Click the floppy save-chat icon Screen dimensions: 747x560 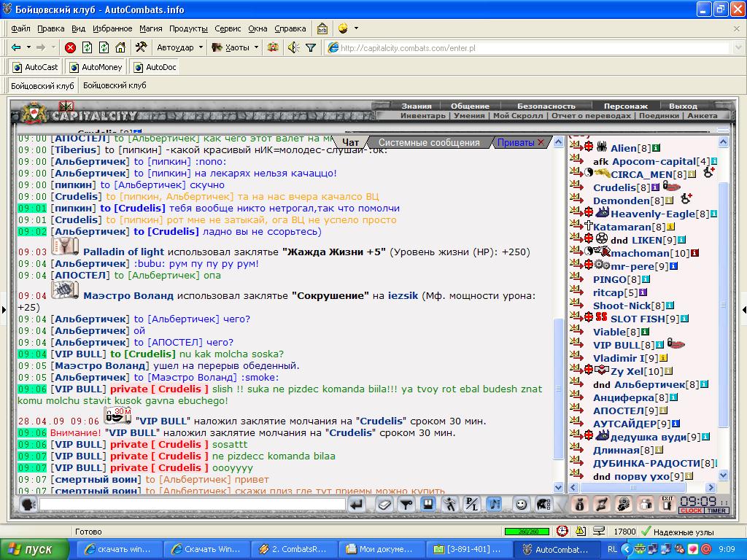(427, 505)
